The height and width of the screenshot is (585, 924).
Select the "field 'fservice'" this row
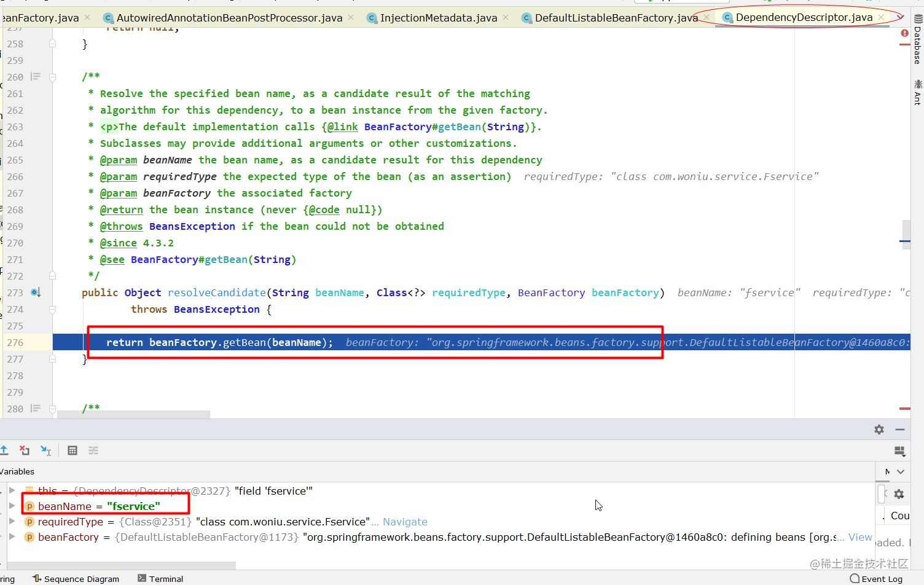point(440,490)
